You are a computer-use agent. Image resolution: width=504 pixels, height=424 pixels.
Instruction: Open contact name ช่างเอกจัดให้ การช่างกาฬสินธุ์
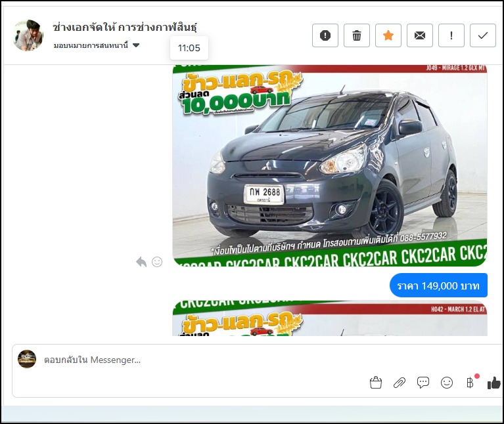point(125,28)
